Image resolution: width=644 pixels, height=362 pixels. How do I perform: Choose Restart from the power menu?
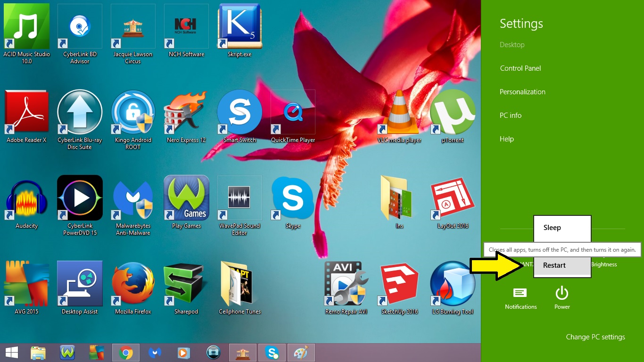click(x=562, y=265)
